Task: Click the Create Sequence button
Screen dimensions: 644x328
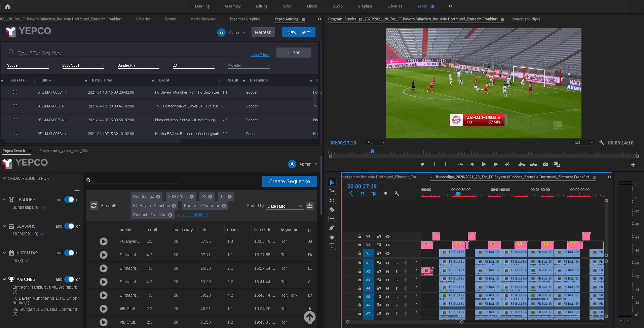Action: (289, 181)
